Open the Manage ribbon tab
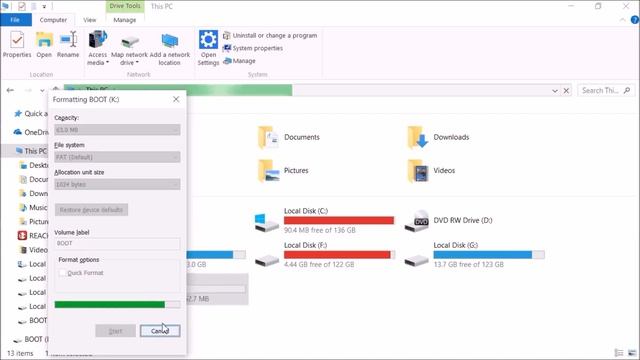The height and width of the screenshot is (360, 640). click(124, 20)
